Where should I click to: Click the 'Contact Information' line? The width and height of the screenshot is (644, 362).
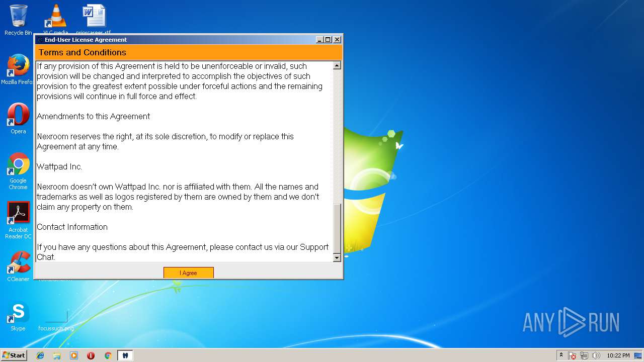click(x=72, y=227)
